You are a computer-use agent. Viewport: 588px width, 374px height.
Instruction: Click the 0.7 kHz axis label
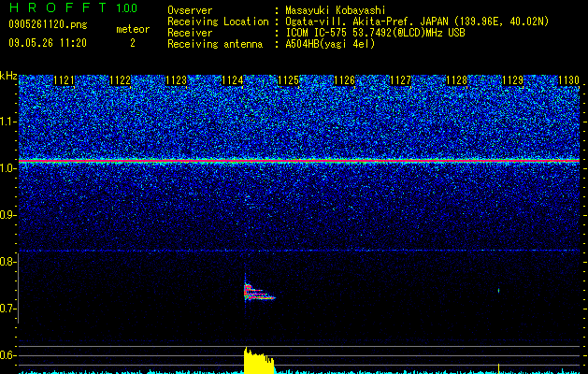tap(8, 309)
